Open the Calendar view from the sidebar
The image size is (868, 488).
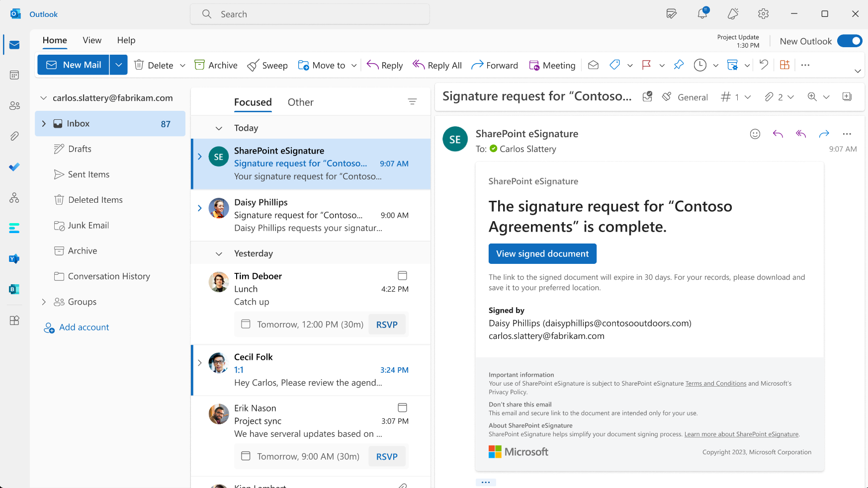click(x=14, y=75)
